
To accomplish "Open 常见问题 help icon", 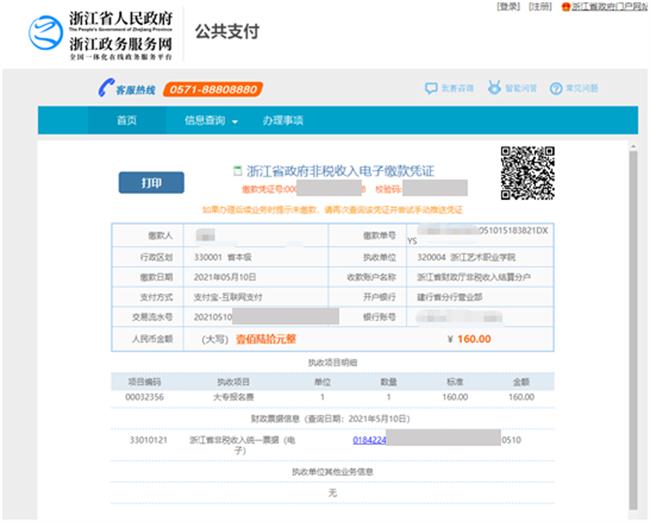I will coord(555,89).
